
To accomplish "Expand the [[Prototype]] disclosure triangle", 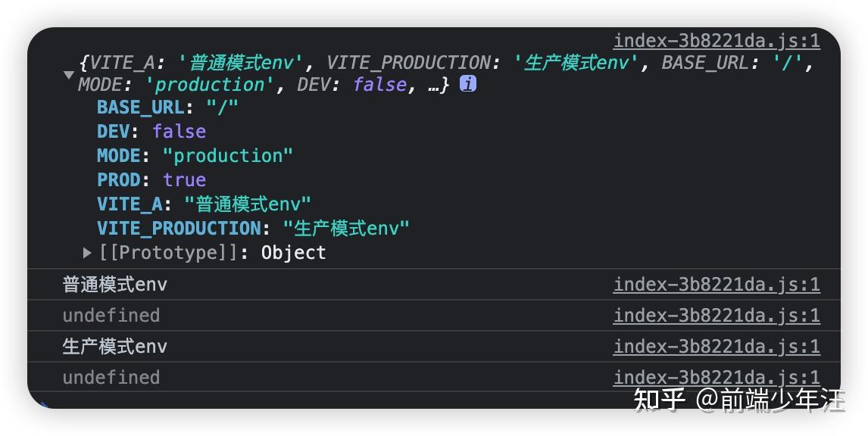I will click(87, 253).
